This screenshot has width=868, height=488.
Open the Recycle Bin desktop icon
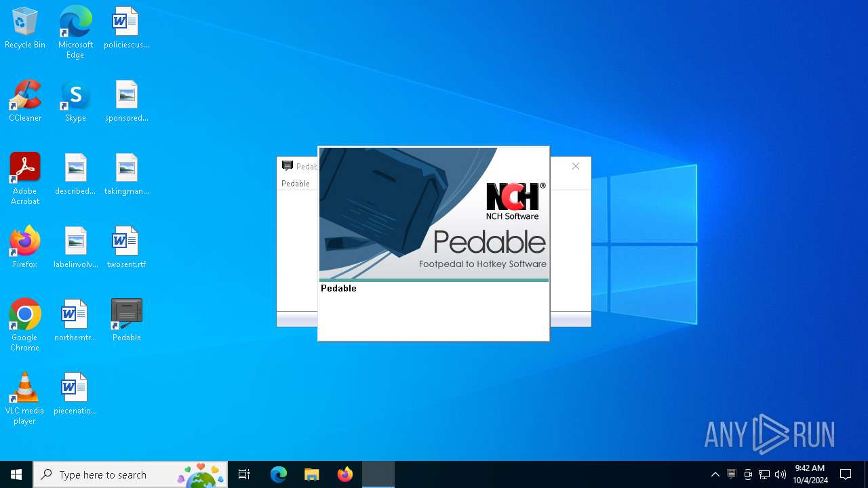(25, 28)
